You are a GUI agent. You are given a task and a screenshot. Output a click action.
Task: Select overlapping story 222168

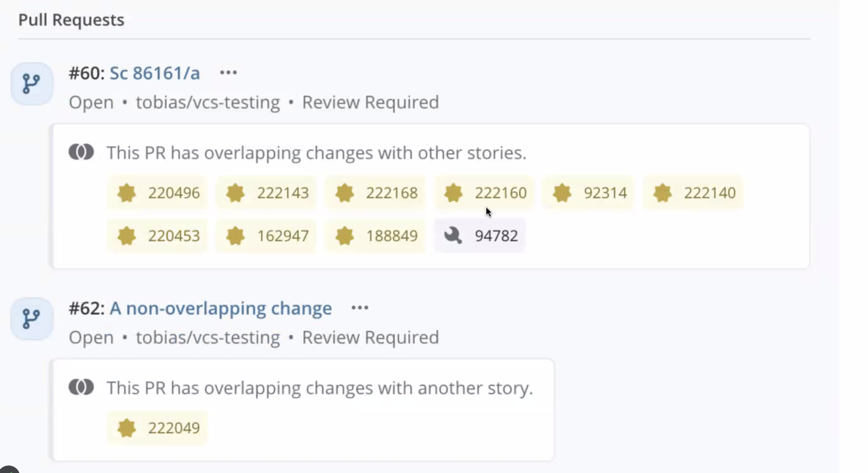375,193
